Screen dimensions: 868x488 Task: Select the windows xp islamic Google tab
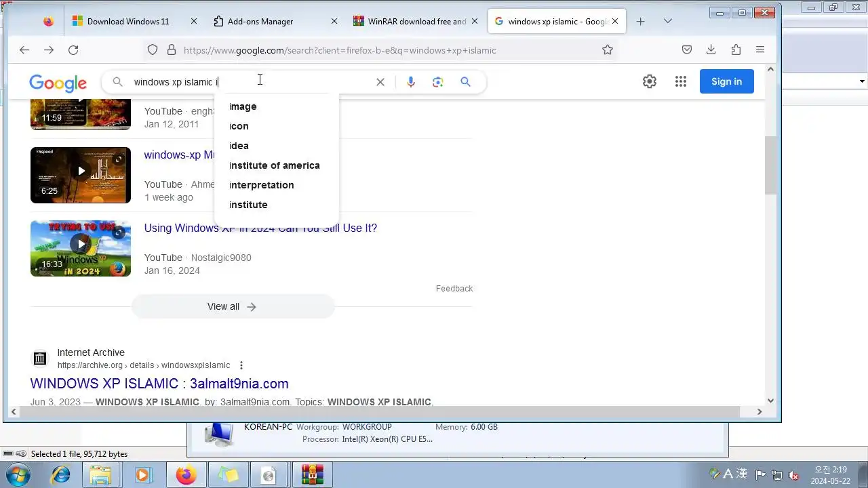click(556, 22)
